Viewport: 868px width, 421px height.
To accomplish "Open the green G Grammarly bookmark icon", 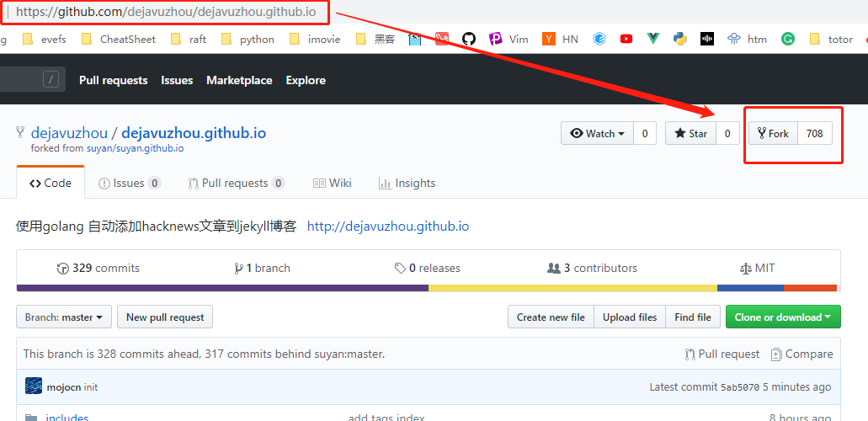I will pyautogui.click(x=788, y=39).
